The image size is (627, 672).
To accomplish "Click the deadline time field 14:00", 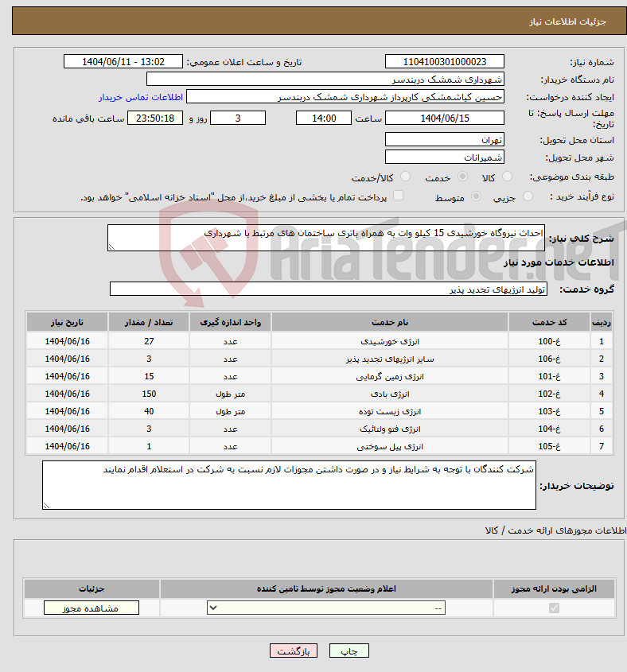I will 324,118.
